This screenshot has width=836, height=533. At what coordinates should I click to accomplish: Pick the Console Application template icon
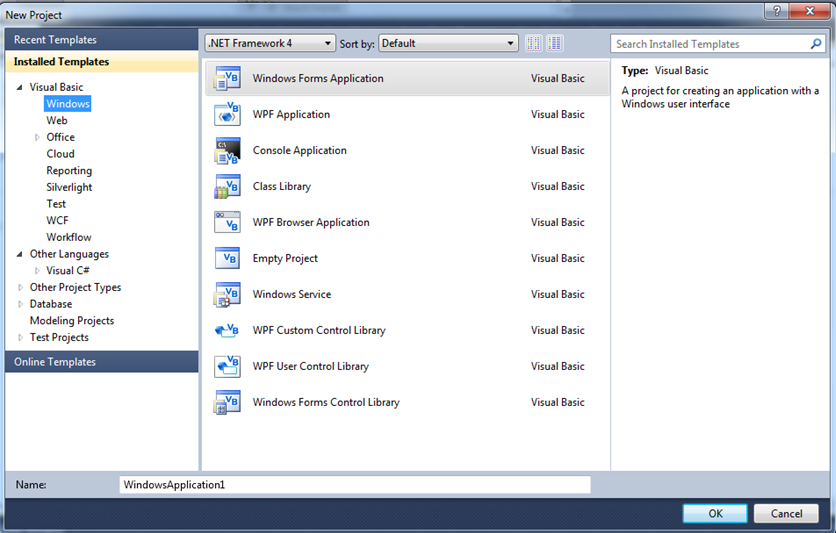coord(227,150)
